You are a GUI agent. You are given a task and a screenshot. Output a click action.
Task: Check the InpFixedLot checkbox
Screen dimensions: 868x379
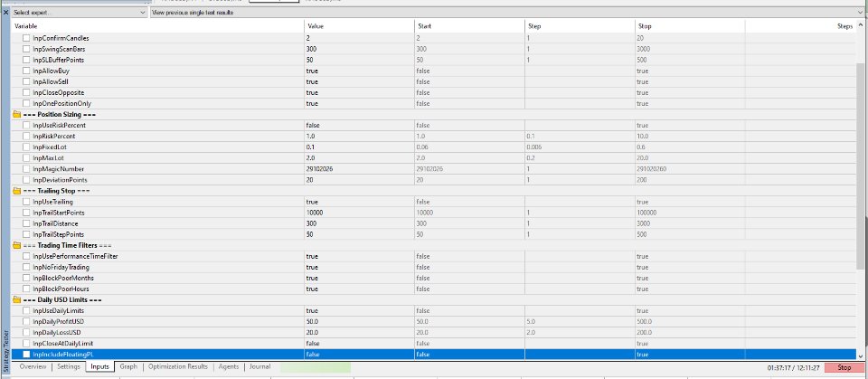click(x=26, y=147)
